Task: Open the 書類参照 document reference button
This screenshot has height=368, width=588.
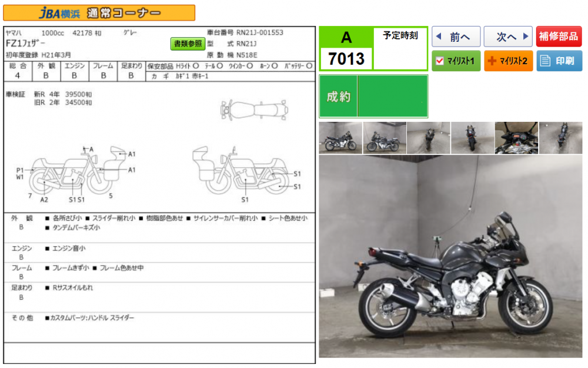Action: point(188,44)
